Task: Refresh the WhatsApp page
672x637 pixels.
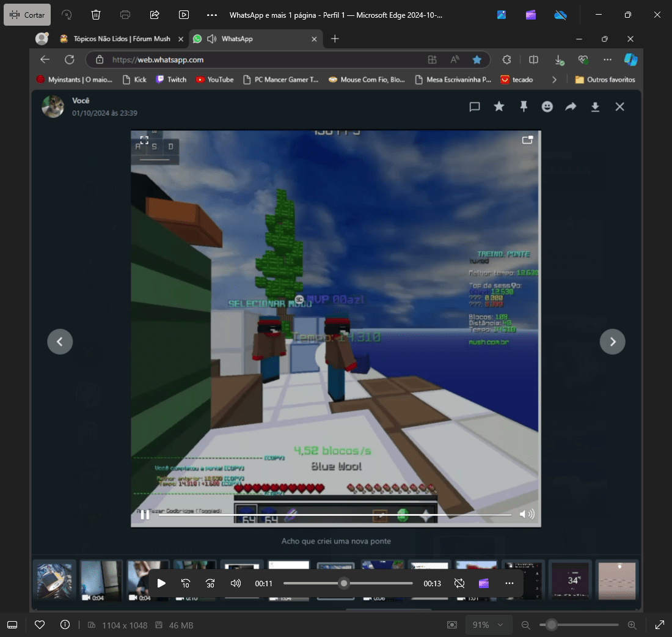Action: [70, 60]
